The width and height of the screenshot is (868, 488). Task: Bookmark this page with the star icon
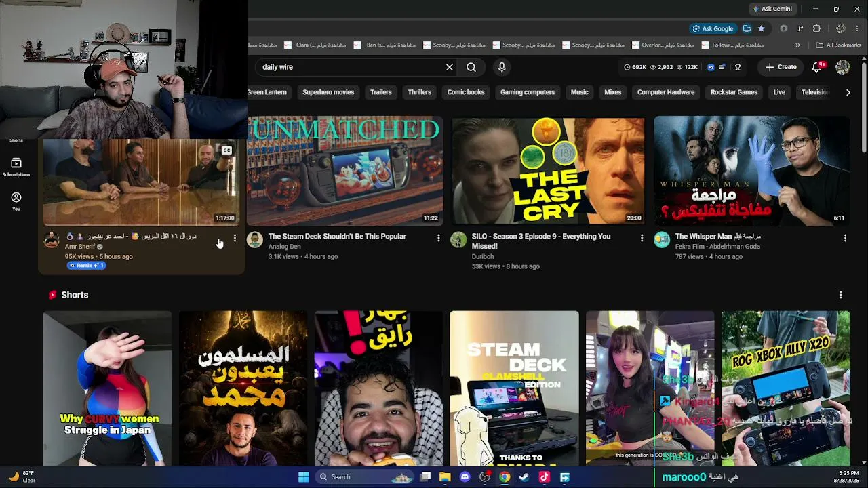pyautogui.click(x=762, y=28)
